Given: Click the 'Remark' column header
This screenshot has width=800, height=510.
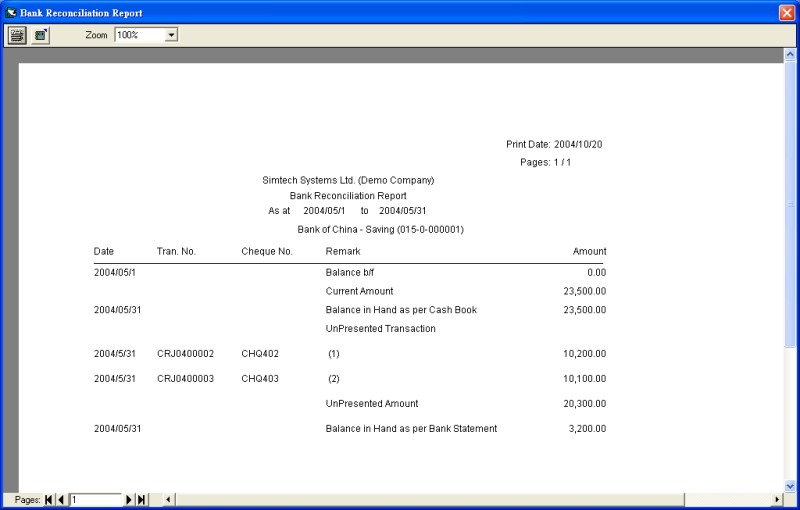Looking at the screenshot, I should pyautogui.click(x=343, y=251).
